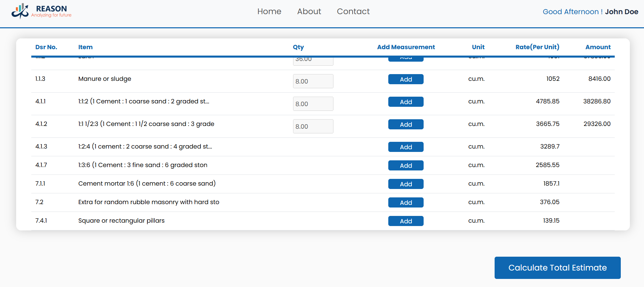
Task: Open the Contact page
Action: [353, 11]
